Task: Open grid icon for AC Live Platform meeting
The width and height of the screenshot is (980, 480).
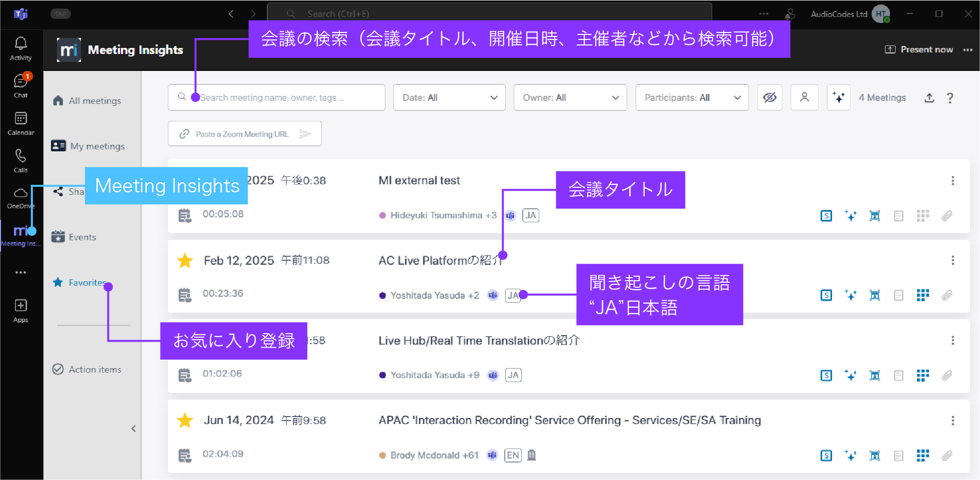Action: 923,295
